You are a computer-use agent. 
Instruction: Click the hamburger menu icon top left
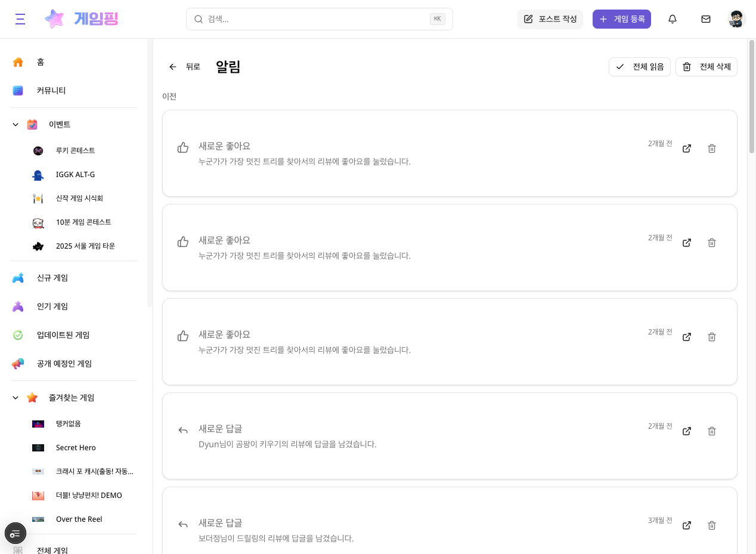pyautogui.click(x=20, y=18)
